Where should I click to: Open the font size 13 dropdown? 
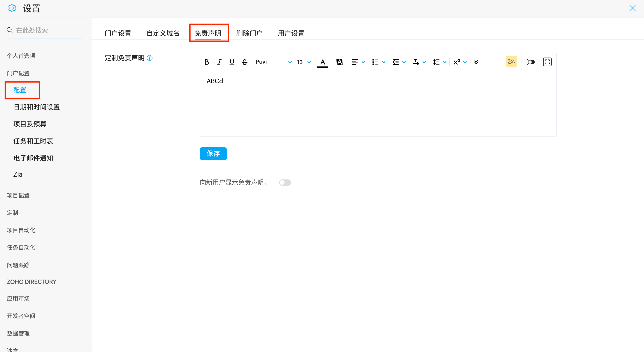click(304, 62)
